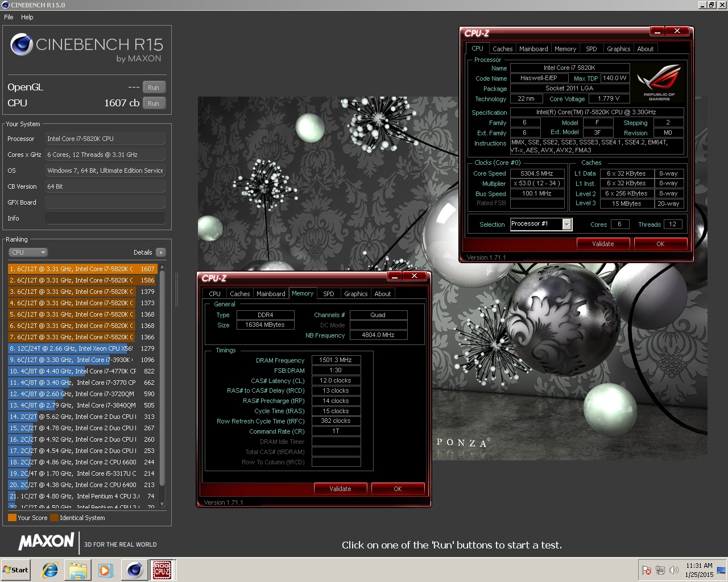Click Validate in CPU-Z CPU window
The width and height of the screenshot is (728, 582).
point(603,244)
